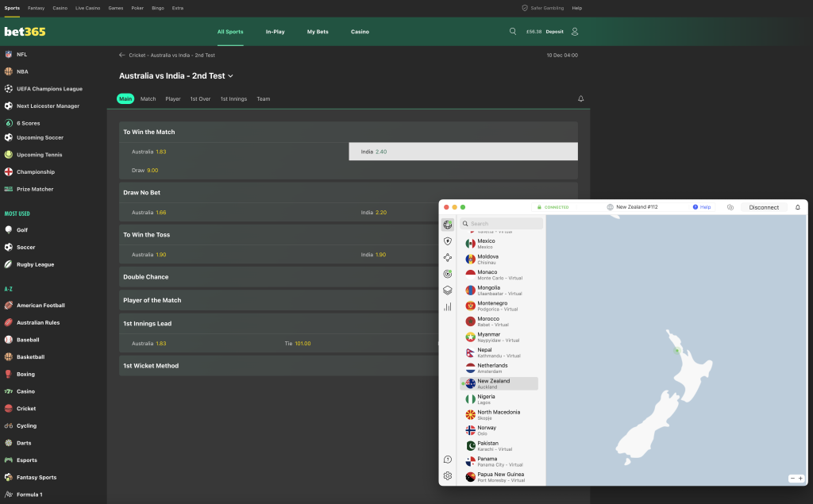This screenshot has width=813, height=504.
Task: Click the bet365 logo
Action: pos(25,32)
